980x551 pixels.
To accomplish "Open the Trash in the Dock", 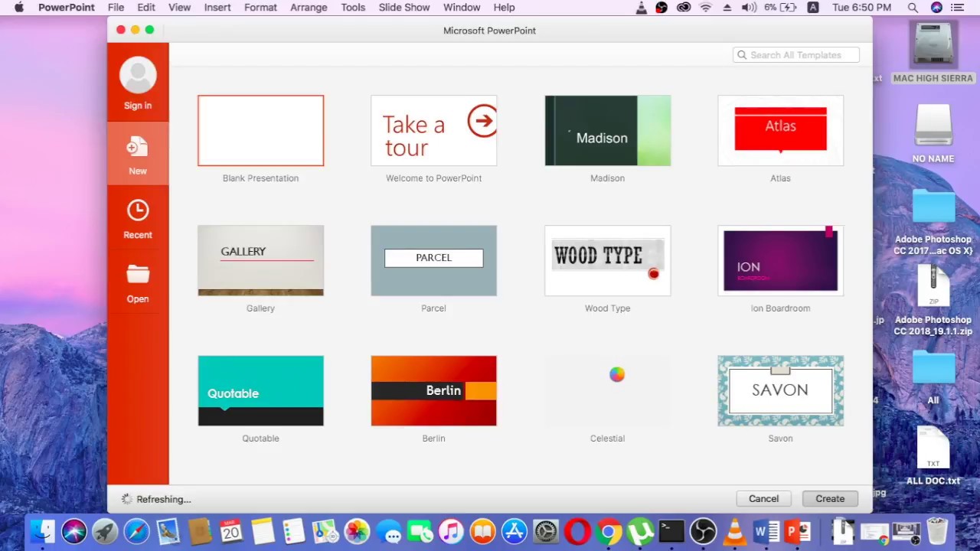I will pos(938,531).
